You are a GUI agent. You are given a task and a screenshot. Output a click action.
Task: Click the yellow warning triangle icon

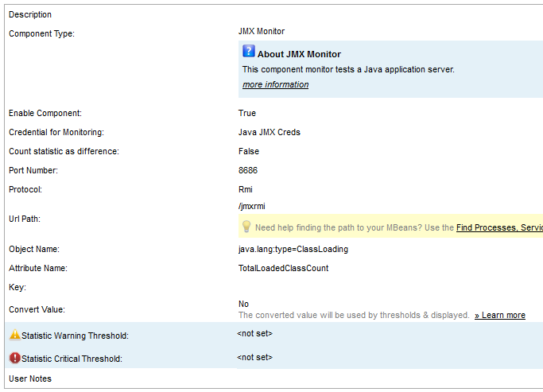[x=14, y=336]
